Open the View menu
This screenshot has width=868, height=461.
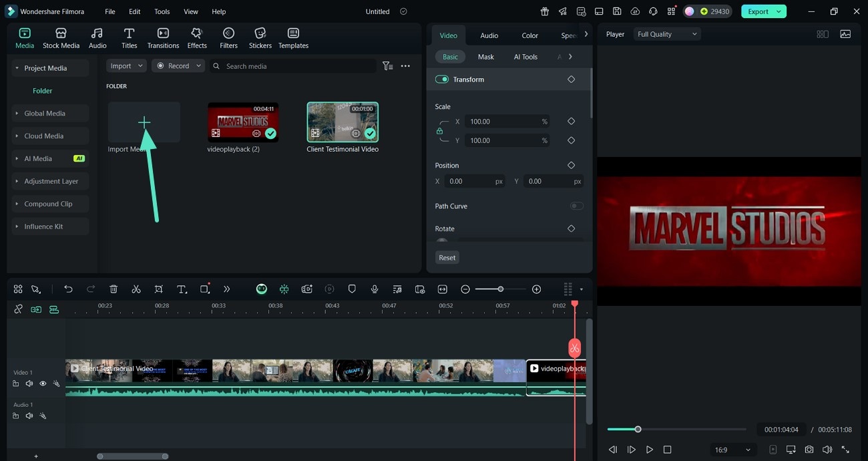[x=191, y=11]
